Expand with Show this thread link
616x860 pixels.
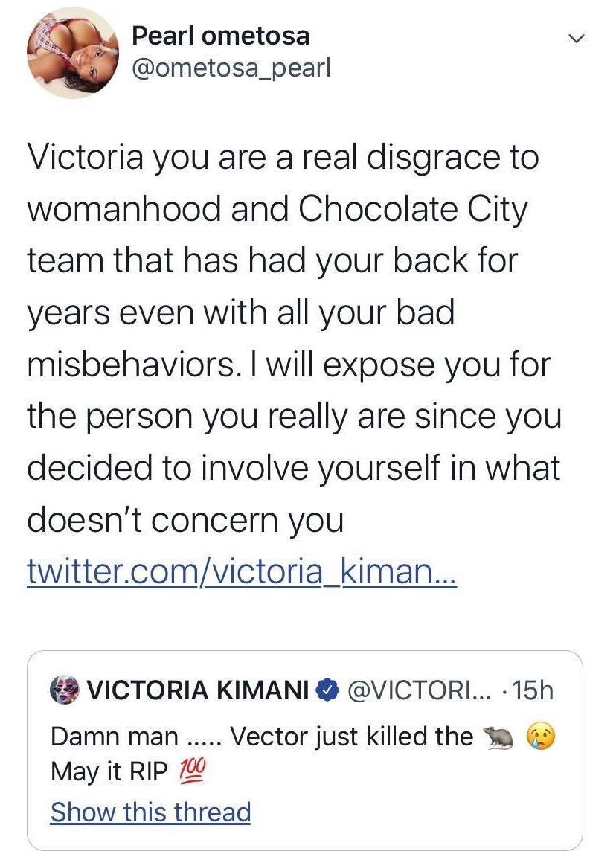pos(150,812)
